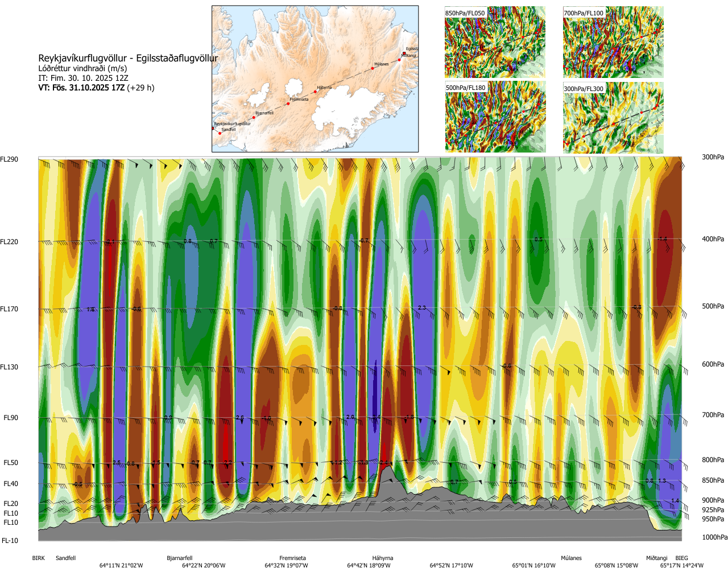Click the coordinate 65°01'N 16°10'W
Image resolution: width=728 pixels, height=572 pixels.
[x=534, y=566]
